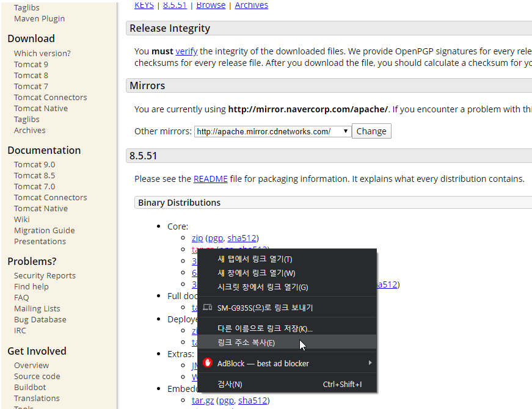Open Overview under Get Involved
Screen dimensions: 532x409
point(31,365)
